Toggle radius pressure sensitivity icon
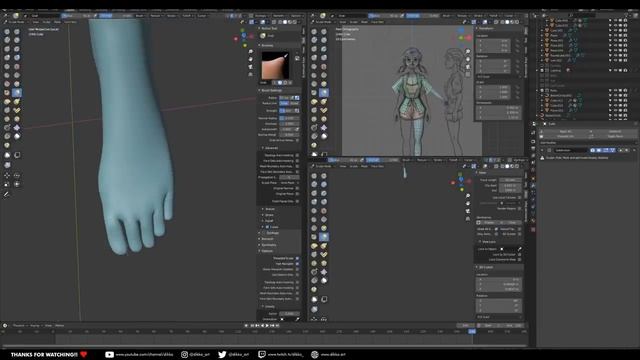Screen dimensions: 640x360 [297, 98]
